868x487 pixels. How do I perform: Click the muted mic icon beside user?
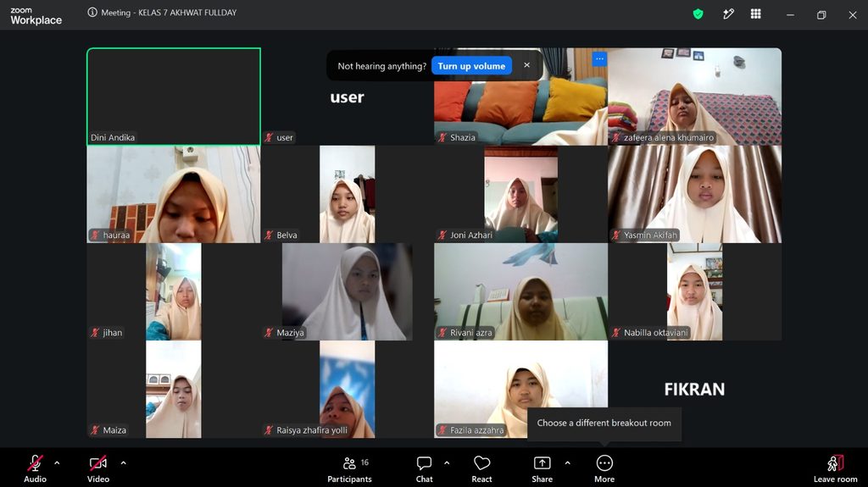pos(269,137)
